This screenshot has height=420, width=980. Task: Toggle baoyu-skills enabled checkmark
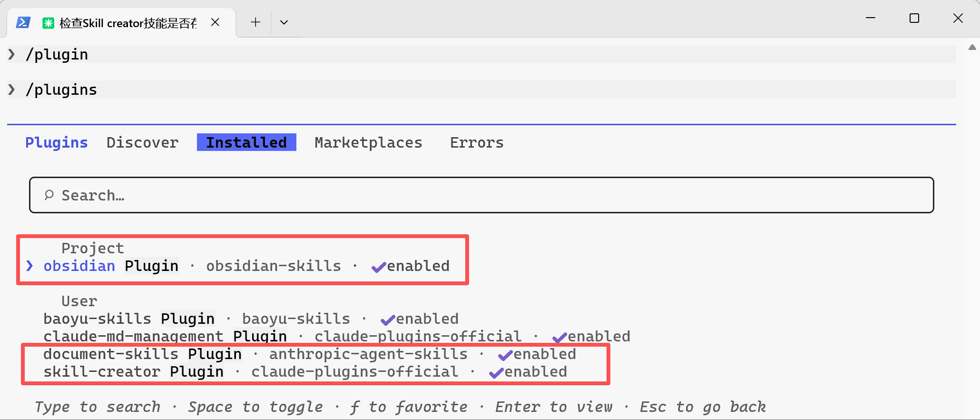(388, 320)
